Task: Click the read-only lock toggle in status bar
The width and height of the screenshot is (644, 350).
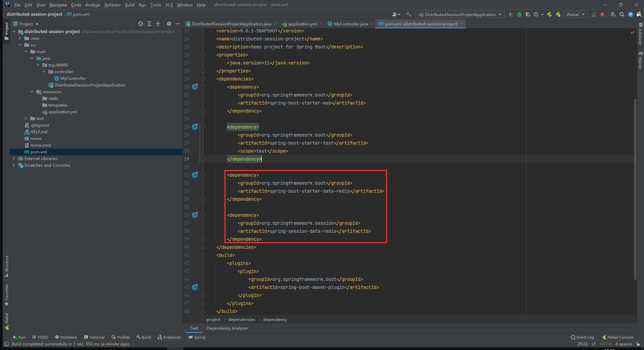Action: point(638,344)
